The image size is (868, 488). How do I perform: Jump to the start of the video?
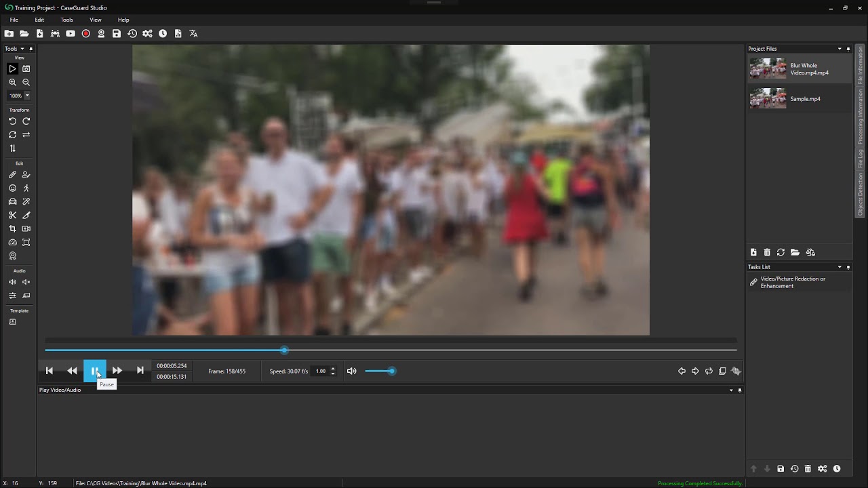(x=49, y=371)
